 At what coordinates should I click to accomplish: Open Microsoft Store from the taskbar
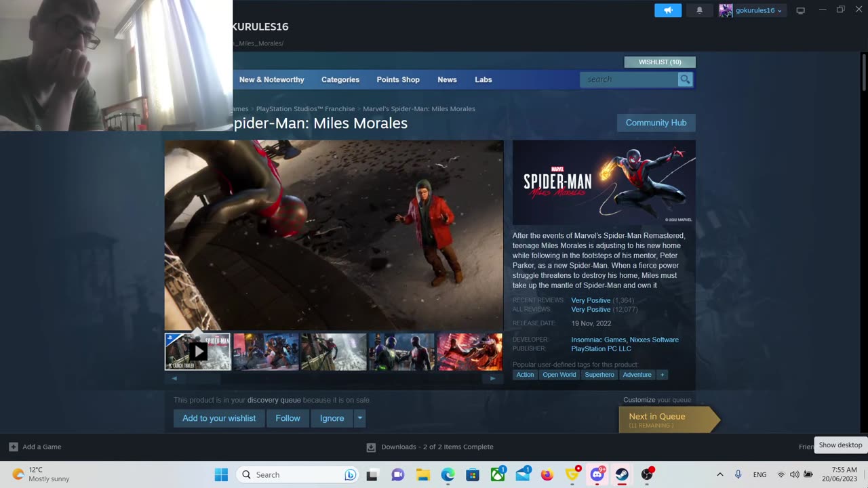(x=473, y=474)
